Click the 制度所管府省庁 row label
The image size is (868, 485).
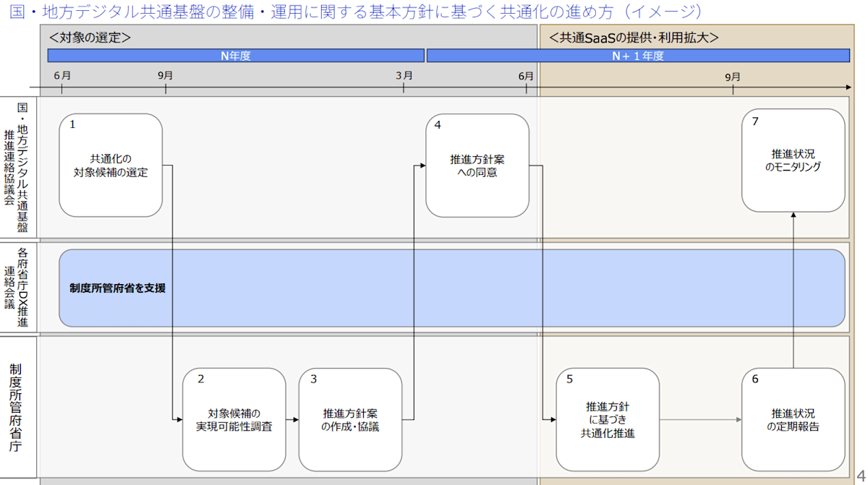pyautogui.click(x=20, y=405)
